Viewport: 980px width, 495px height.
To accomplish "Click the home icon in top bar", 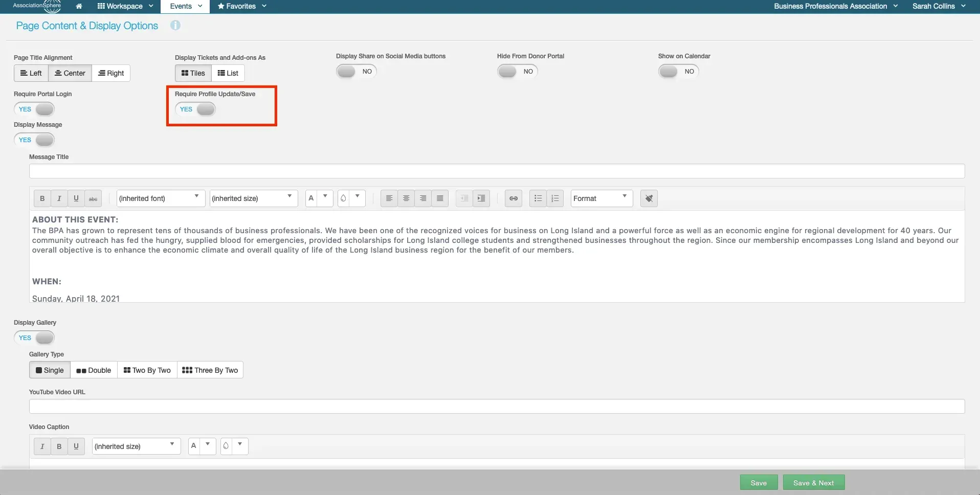I will (x=79, y=6).
